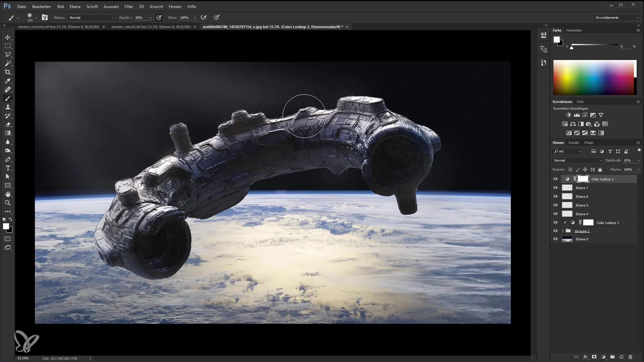Create new group folder icon

[612, 357]
